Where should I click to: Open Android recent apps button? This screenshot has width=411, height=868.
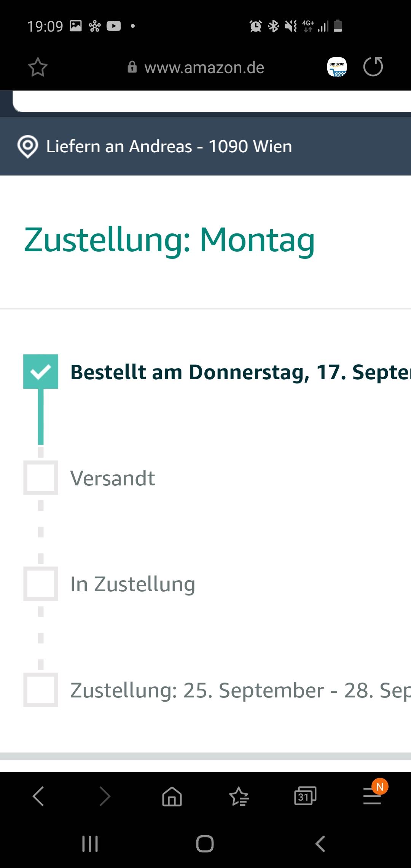click(x=90, y=844)
